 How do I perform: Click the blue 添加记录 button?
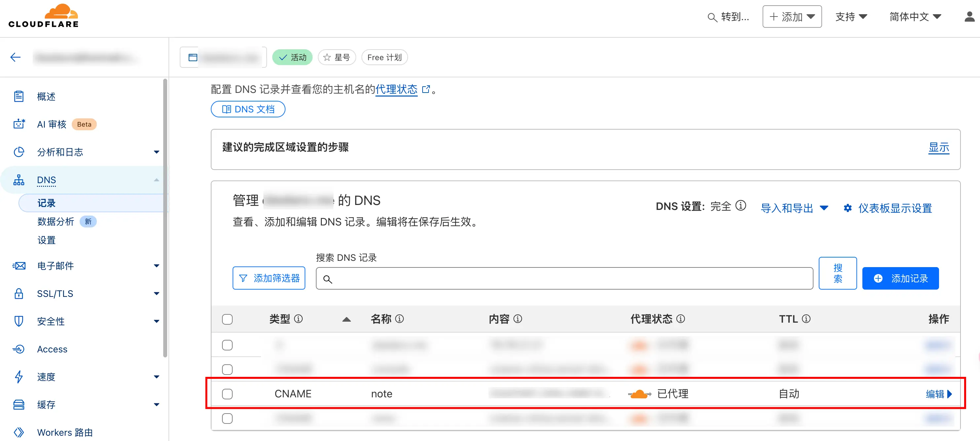point(900,279)
